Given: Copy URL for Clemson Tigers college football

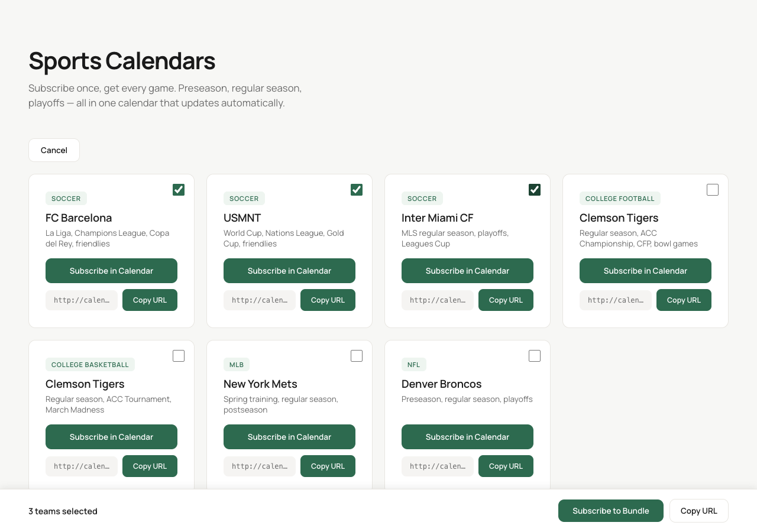Looking at the screenshot, I should (684, 300).
